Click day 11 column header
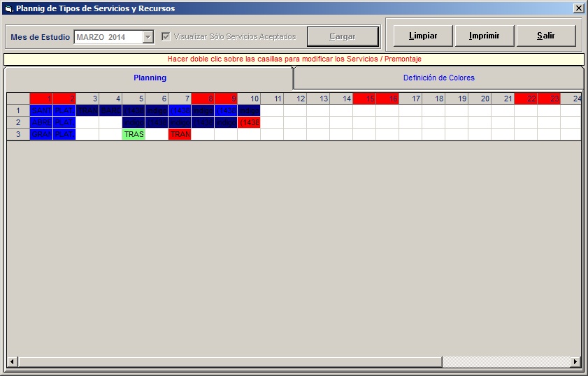 [x=272, y=99]
